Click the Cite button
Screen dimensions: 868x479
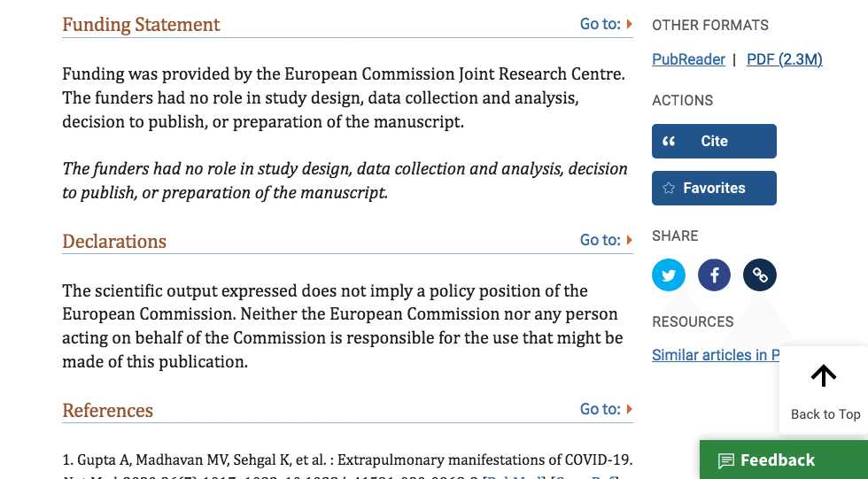click(x=714, y=141)
